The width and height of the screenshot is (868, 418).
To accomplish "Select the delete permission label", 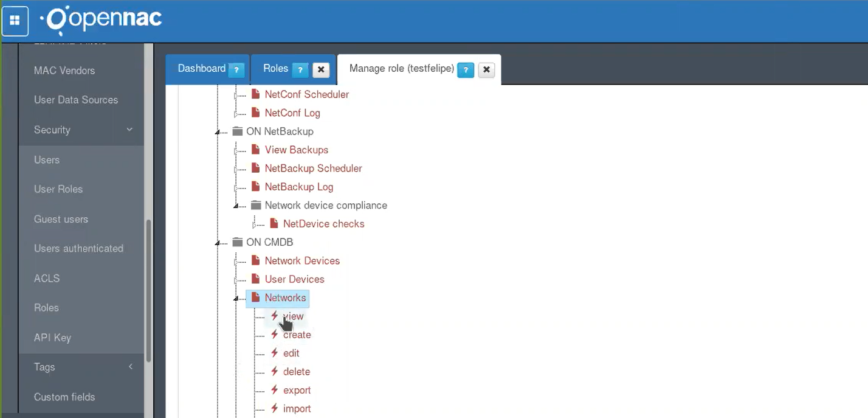I will point(297,371).
